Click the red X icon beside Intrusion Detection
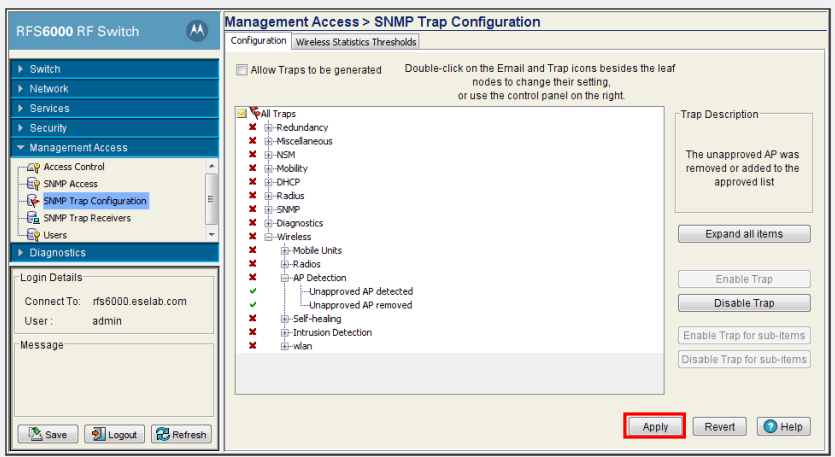 [x=253, y=332]
